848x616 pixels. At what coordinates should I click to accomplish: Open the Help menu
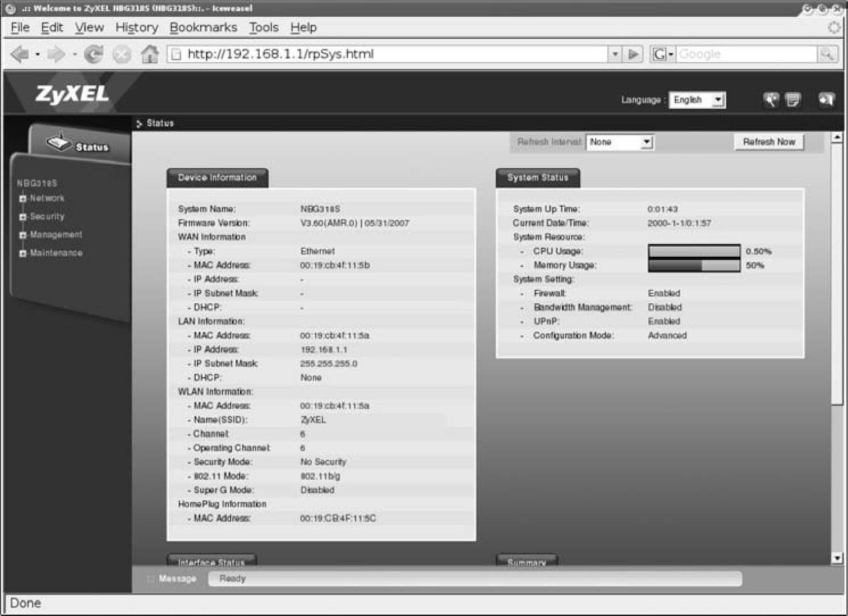pyautogui.click(x=303, y=27)
